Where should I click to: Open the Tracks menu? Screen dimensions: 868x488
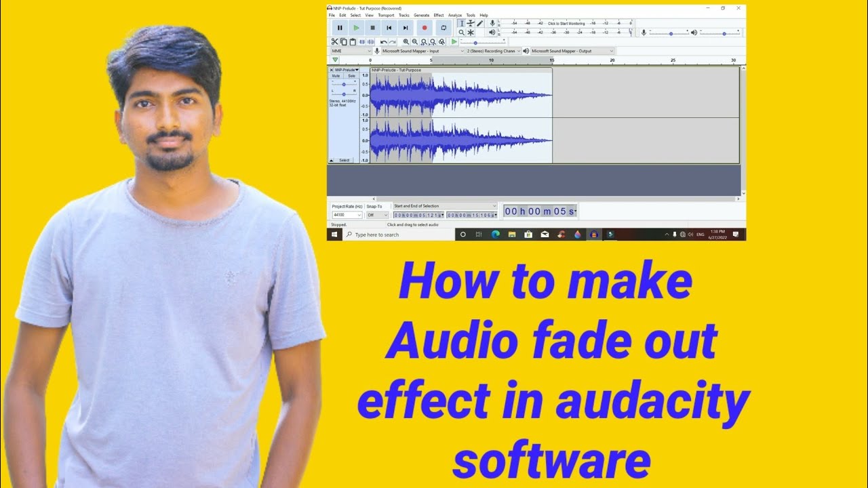[x=404, y=15]
